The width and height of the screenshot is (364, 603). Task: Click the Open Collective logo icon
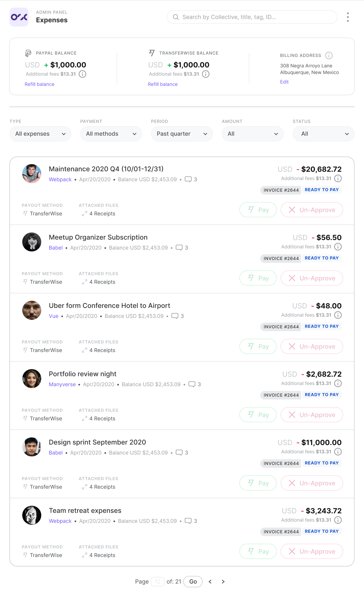click(19, 17)
